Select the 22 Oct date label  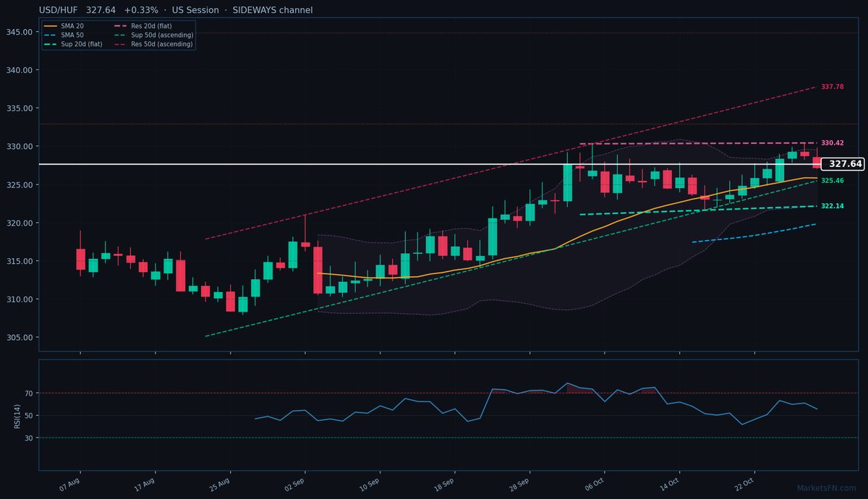pos(744,483)
